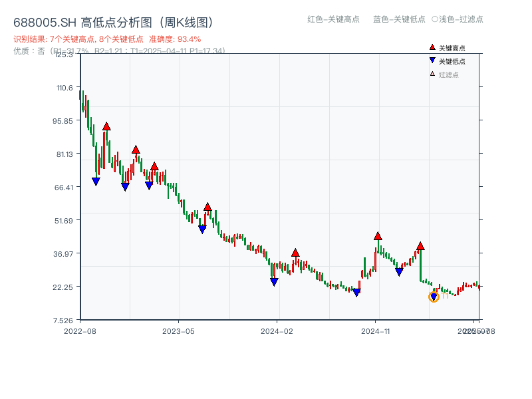Click the lowest blue triangle before the 2024-11 label
Viewport: 532px width, 399px height.
point(357,291)
